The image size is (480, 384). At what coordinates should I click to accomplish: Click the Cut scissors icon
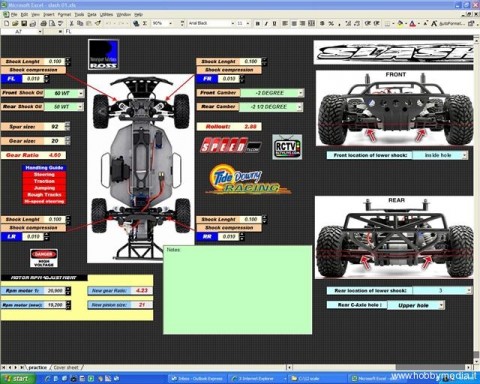point(71,23)
